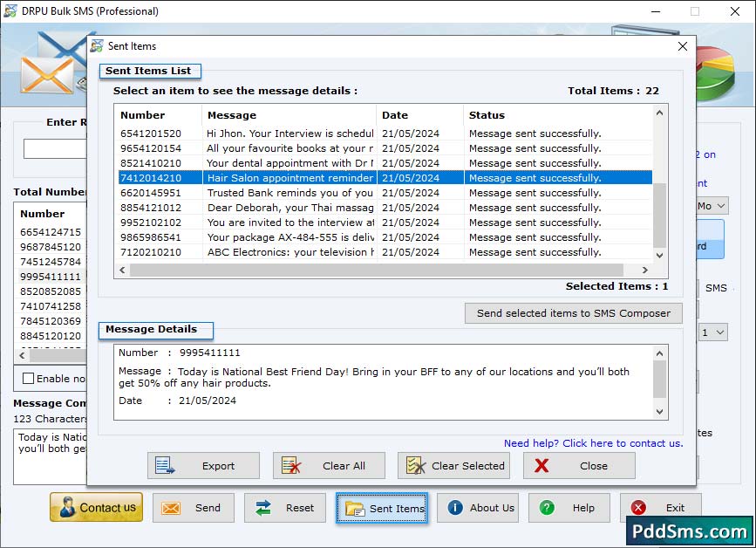The width and height of the screenshot is (756, 548).
Task: Select 7451245784 in main window number list
Action: click(51, 262)
